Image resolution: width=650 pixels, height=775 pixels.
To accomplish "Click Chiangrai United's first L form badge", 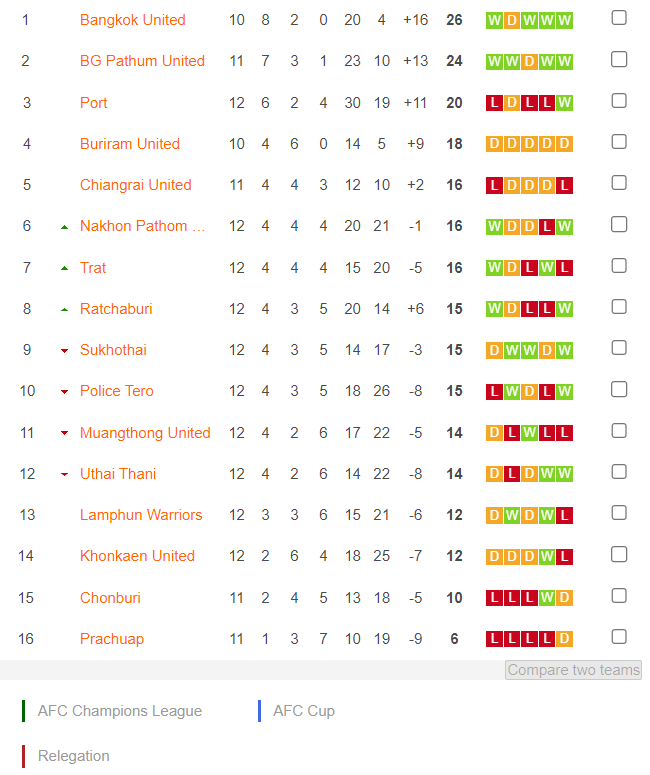I will (x=494, y=185).
